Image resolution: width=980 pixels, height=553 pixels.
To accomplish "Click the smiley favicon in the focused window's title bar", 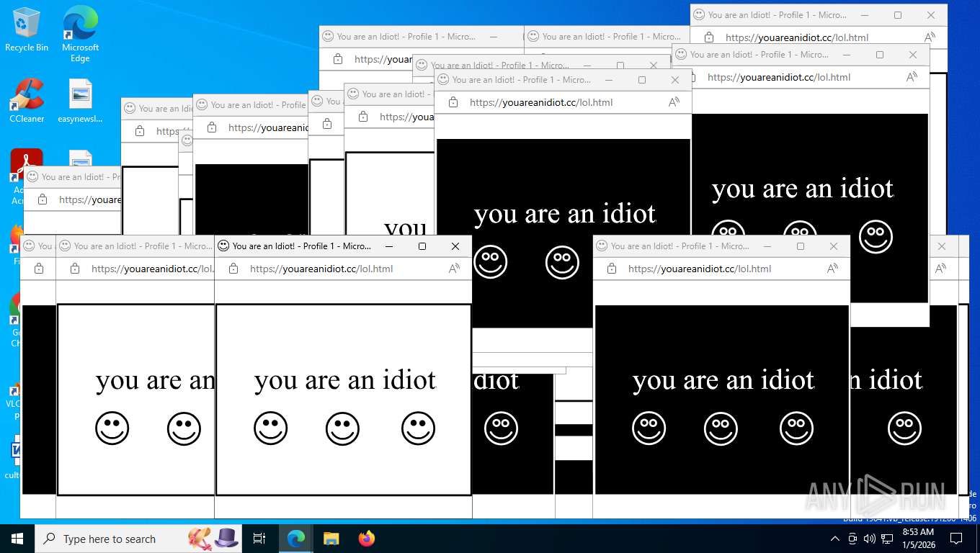I will [x=223, y=246].
